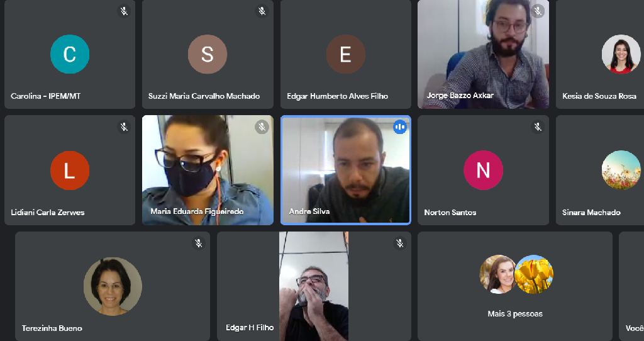
Task: Click muted mic icon on Lidiani Carla's tile
Action: click(x=124, y=127)
